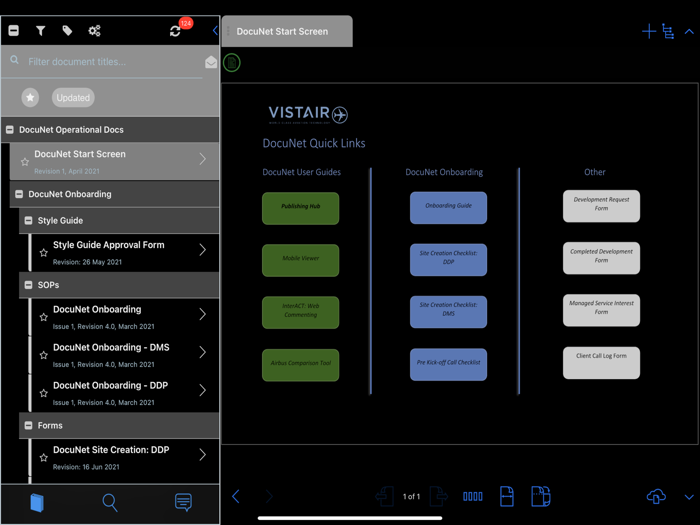Open the chevron on the Style Guide Approval Form row
Viewport: 700px width, 525px height.
coord(203,250)
